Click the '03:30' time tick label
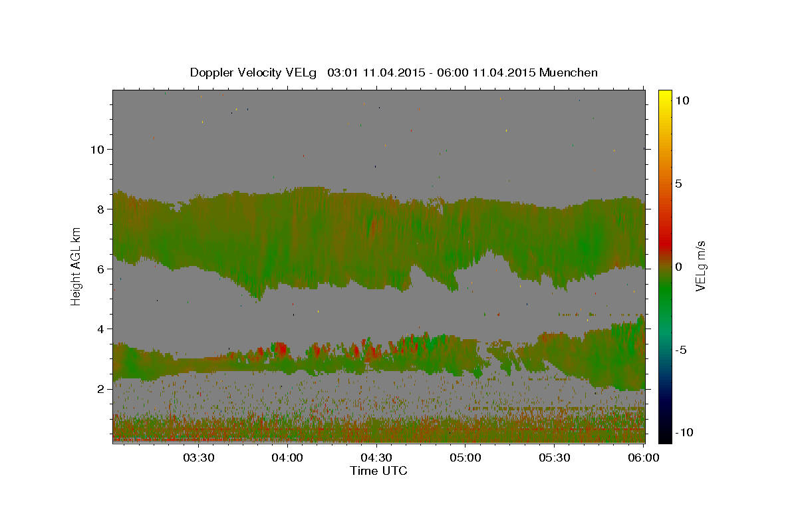The image size is (798, 532). pos(198,458)
